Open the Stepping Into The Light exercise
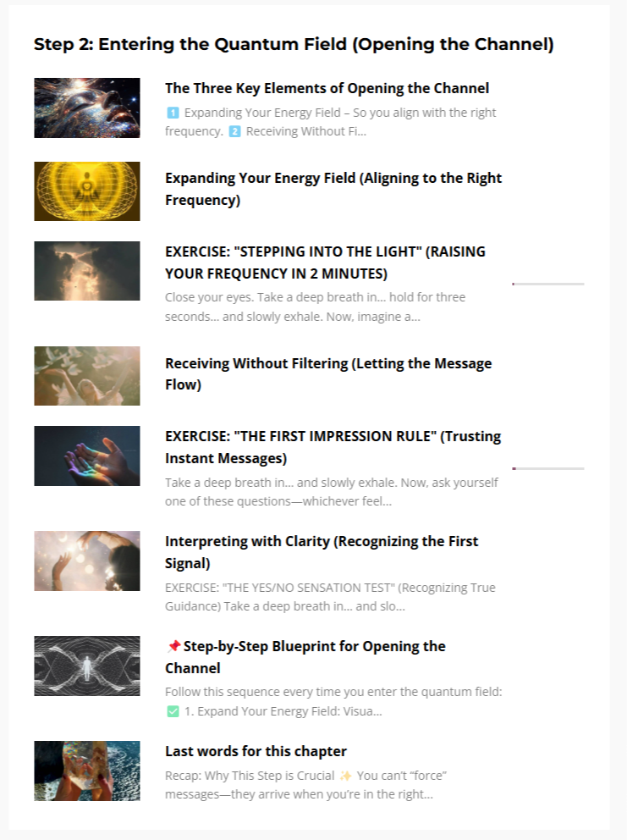The width and height of the screenshot is (627, 840). (325, 262)
